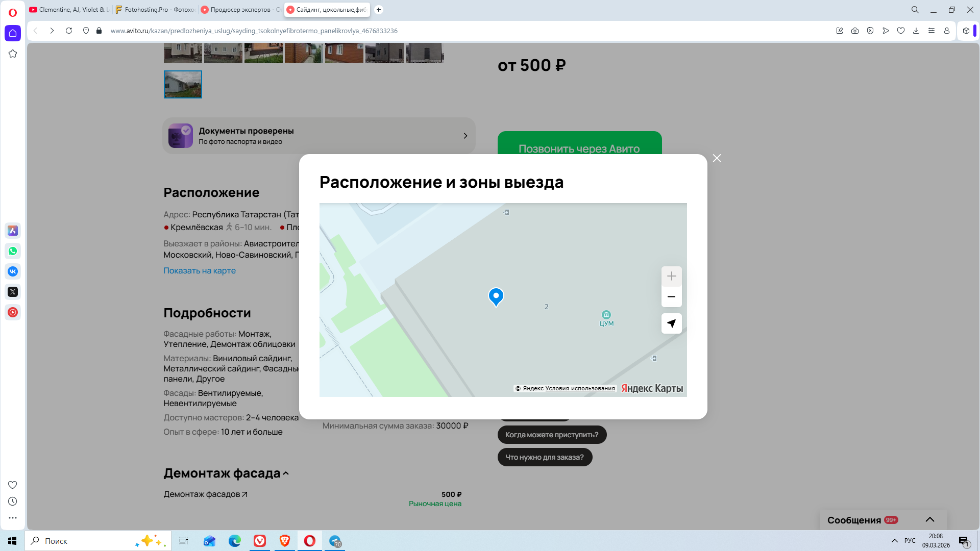Viewport: 980px width, 551px height.
Task: Open WhatsApp in Opera sidebar
Action: click(x=13, y=251)
